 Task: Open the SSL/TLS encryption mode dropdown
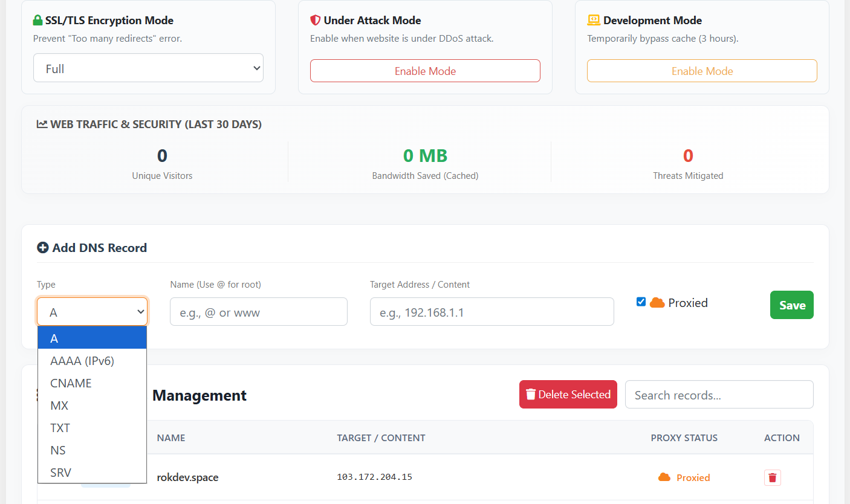point(148,68)
